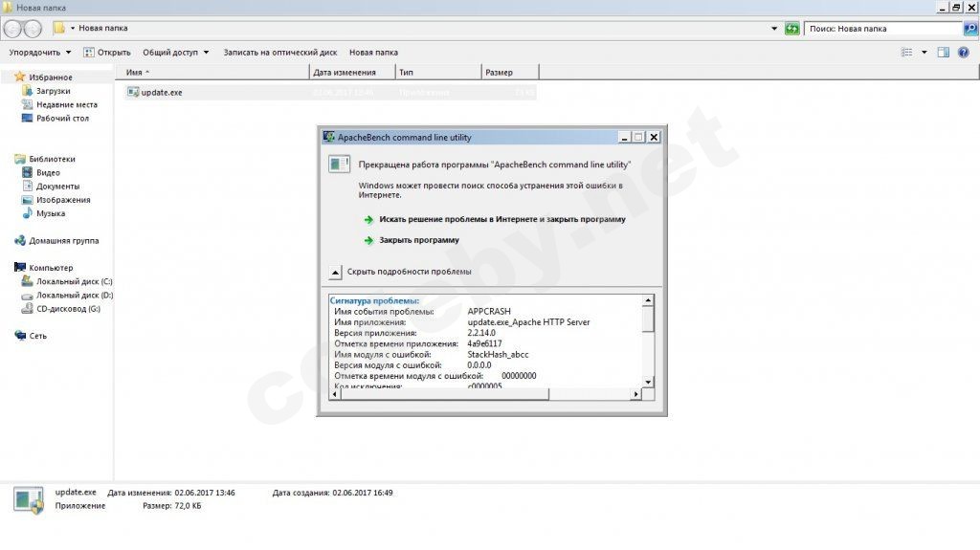Open the Упорядочить dropdown menu
The width and height of the screenshot is (980, 550).
(40, 53)
